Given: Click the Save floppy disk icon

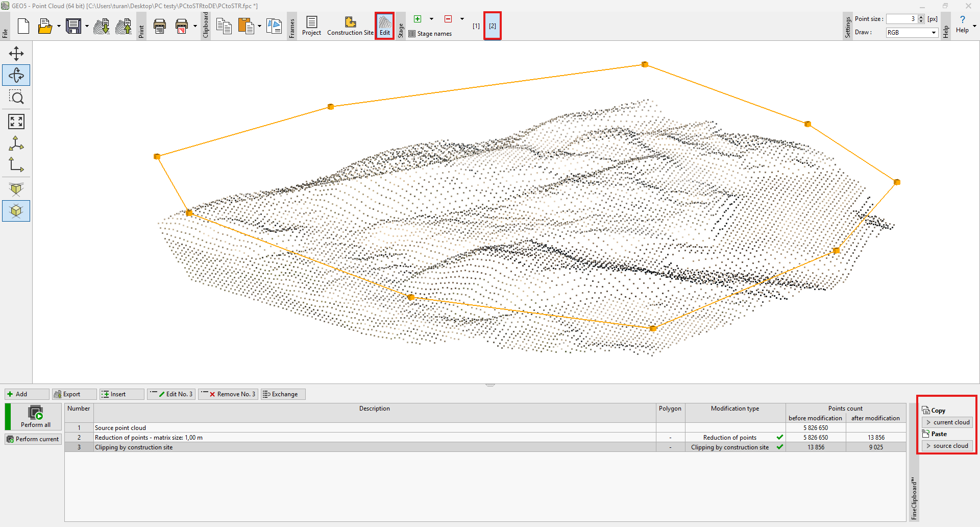Looking at the screenshot, I should coord(73,26).
